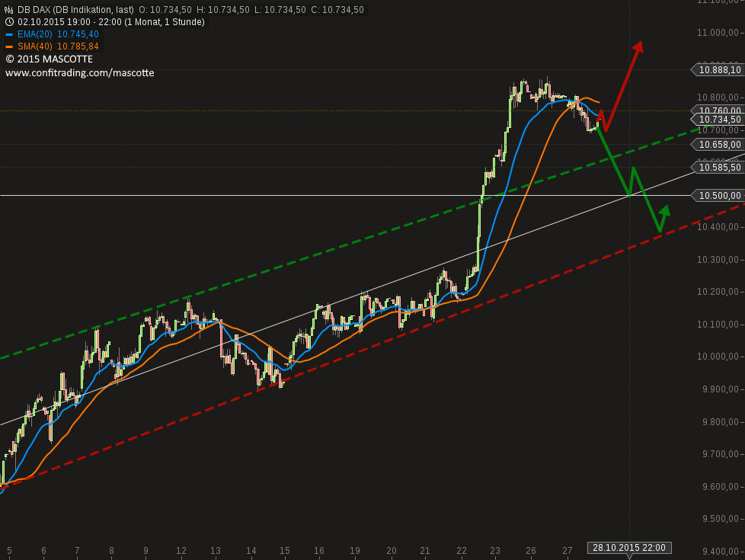Screen dimensions: 745x560
Task: Click the DB DAX instrument title
Action: (75, 10)
